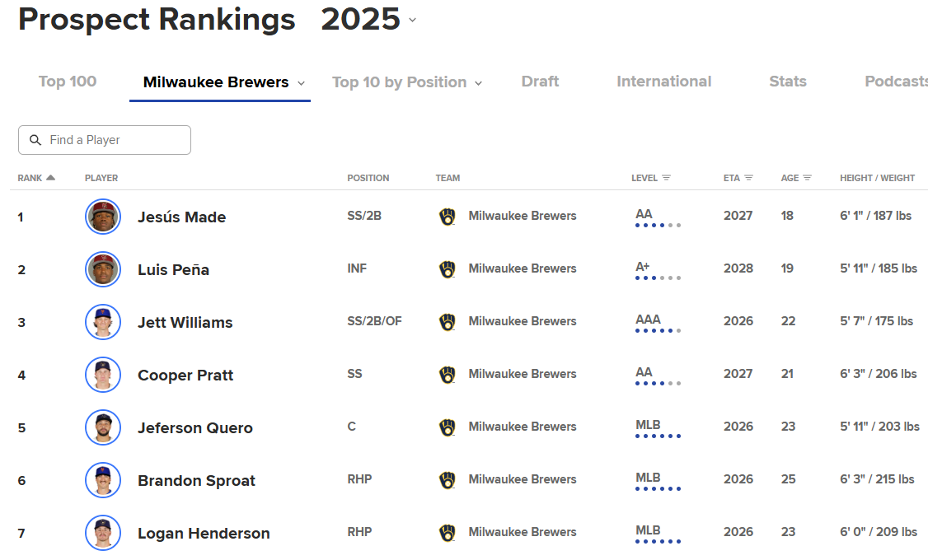Click Brewers logo in Logan Henderson row

click(x=447, y=533)
